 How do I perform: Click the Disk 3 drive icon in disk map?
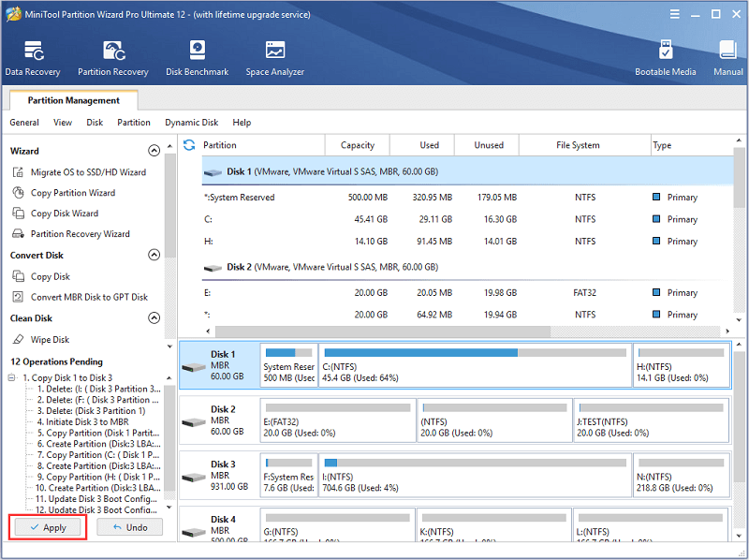click(x=194, y=477)
